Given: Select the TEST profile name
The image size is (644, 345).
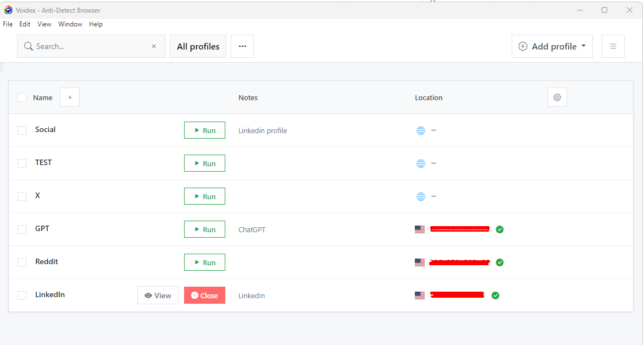Looking at the screenshot, I should click(x=43, y=162).
